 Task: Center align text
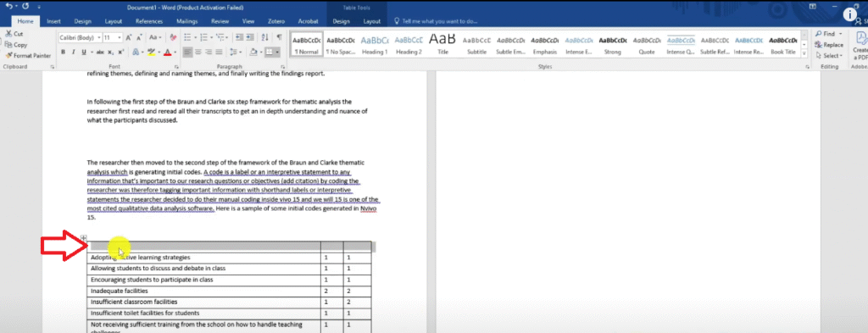tap(198, 52)
